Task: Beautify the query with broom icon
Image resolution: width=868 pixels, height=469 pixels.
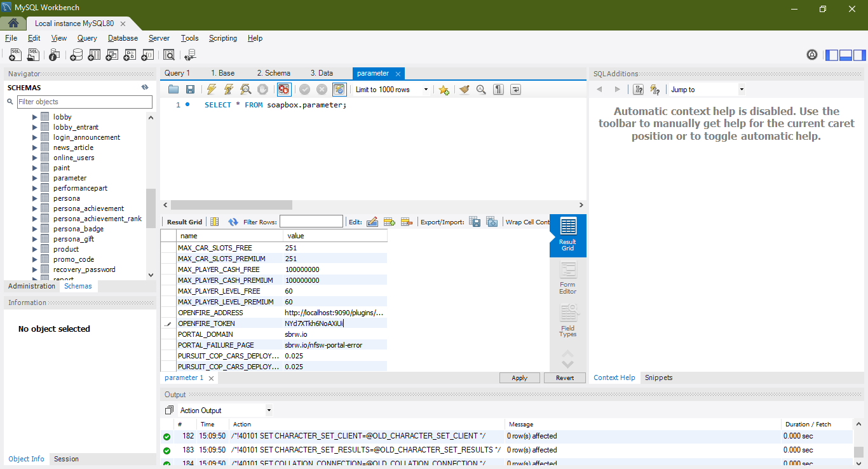Action: [465, 90]
